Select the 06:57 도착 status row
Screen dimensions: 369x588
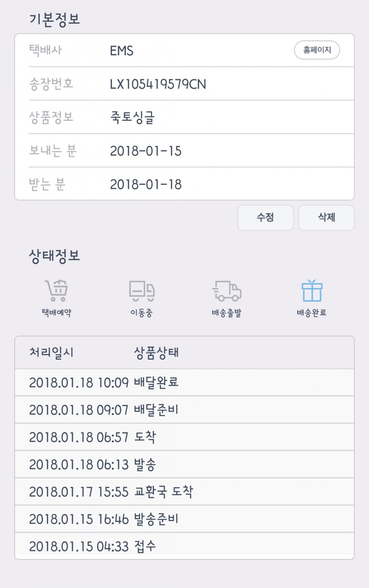click(x=184, y=437)
